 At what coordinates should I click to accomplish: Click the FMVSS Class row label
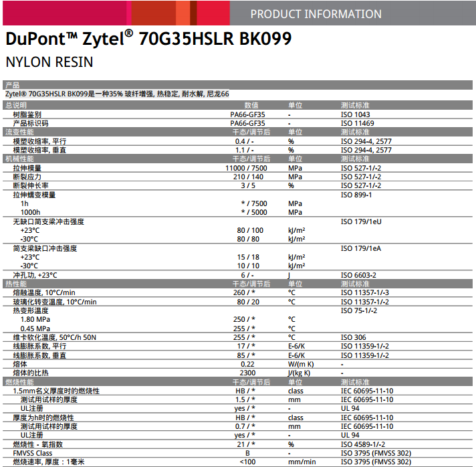[x=33, y=454]
